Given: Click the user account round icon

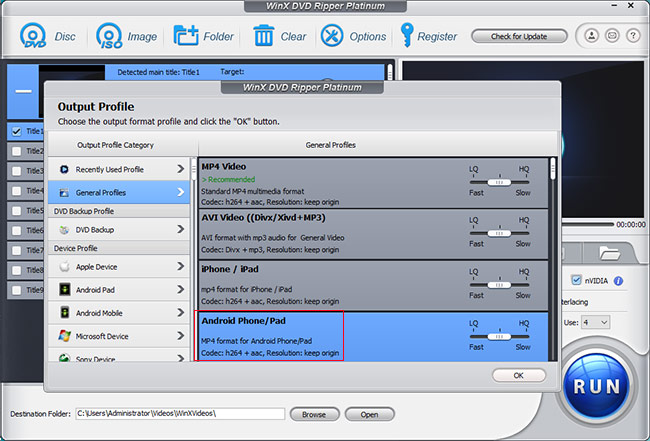Looking at the screenshot, I should [x=592, y=36].
